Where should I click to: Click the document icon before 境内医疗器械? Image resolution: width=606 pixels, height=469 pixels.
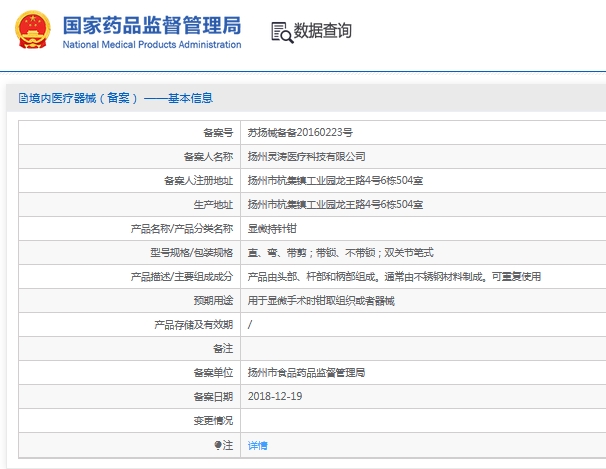23,98
